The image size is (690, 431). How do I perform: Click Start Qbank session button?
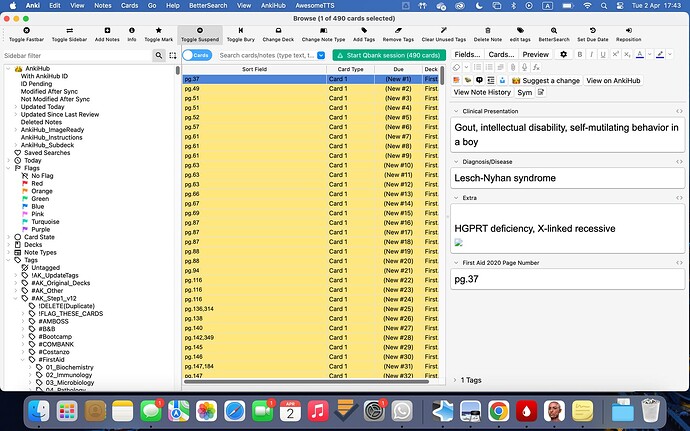coord(389,55)
